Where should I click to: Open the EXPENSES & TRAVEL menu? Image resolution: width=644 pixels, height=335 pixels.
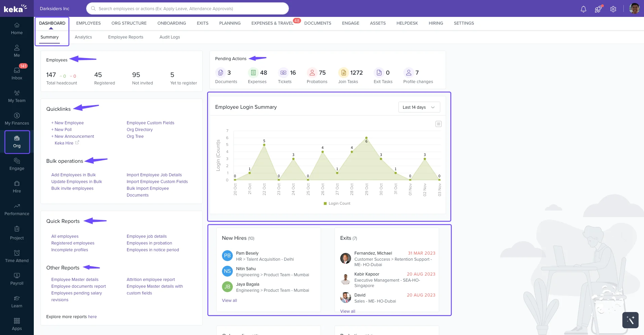coord(272,23)
